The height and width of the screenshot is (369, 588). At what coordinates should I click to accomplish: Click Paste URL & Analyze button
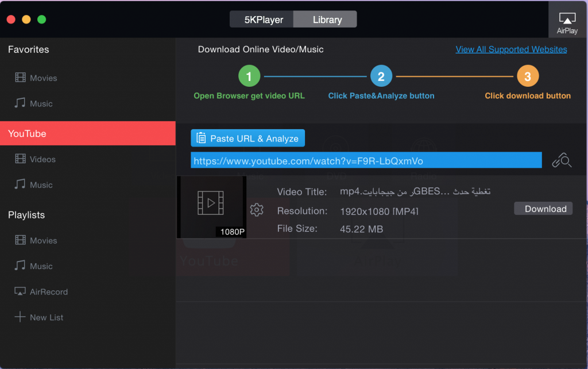coord(248,138)
